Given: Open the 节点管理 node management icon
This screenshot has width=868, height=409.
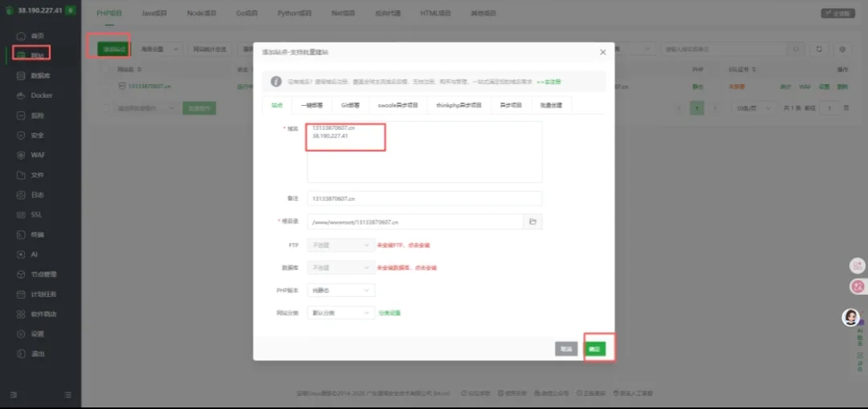Looking at the screenshot, I should [21, 274].
